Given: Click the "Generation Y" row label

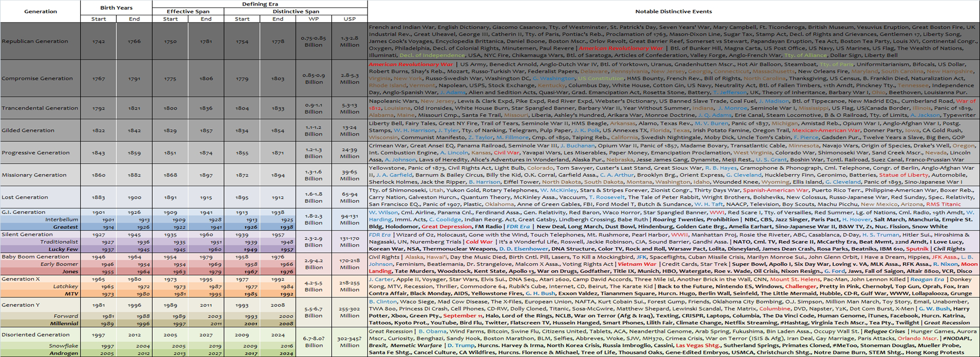Looking at the screenshot, I should [40, 305].
